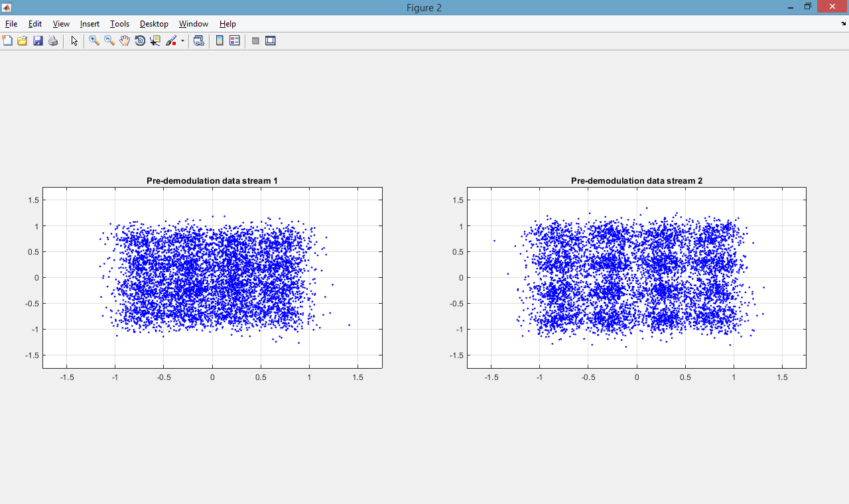Open the Help menu
This screenshot has height=504, width=849.
click(228, 24)
